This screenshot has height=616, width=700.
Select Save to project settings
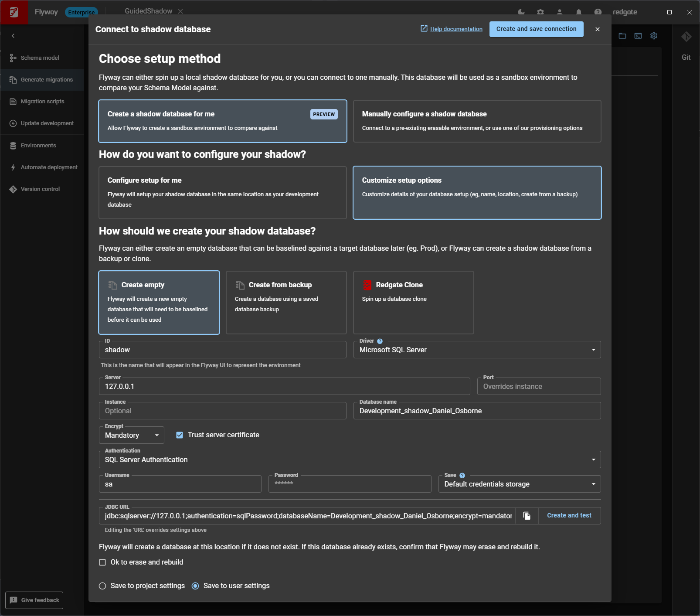point(102,586)
